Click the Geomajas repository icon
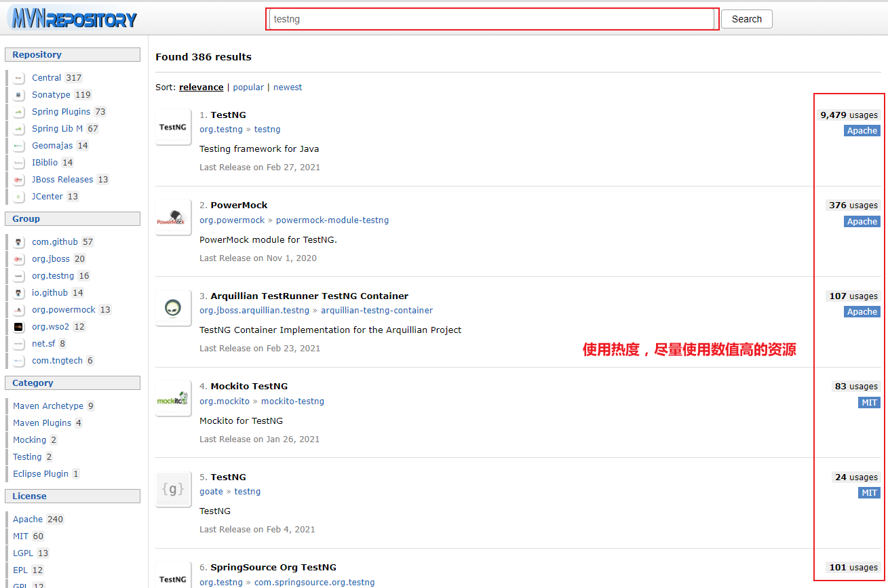 click(x=19, y=146)
